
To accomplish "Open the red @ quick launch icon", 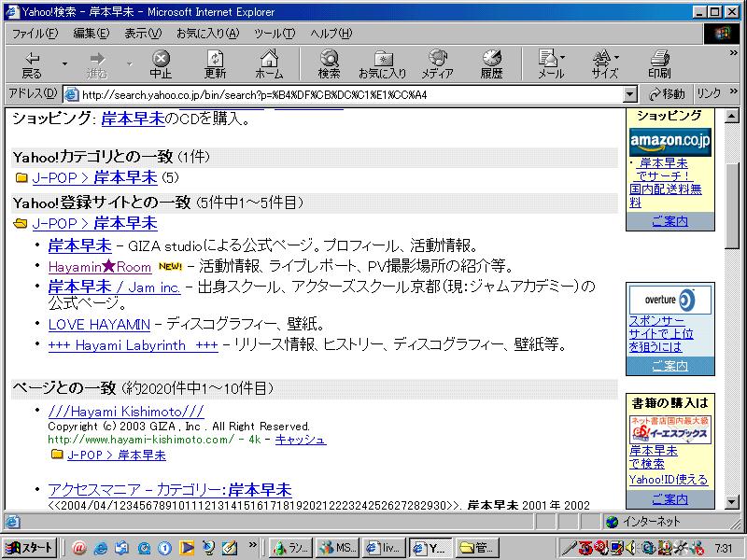I will [x=78, y=548].
